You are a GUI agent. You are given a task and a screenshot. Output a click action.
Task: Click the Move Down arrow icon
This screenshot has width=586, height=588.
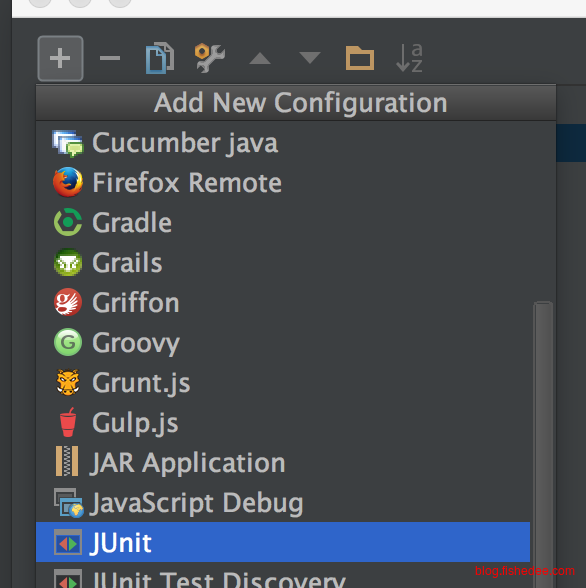[310, 58]
